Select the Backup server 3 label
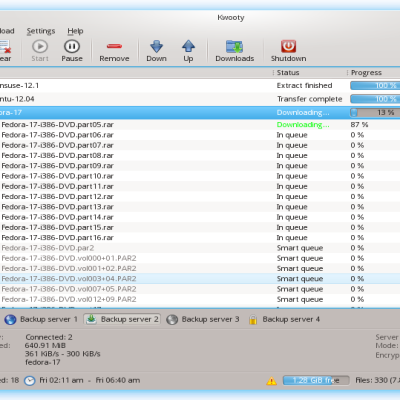Image resolution: width=400 pixels, height=400 pixels. (210, 319)
